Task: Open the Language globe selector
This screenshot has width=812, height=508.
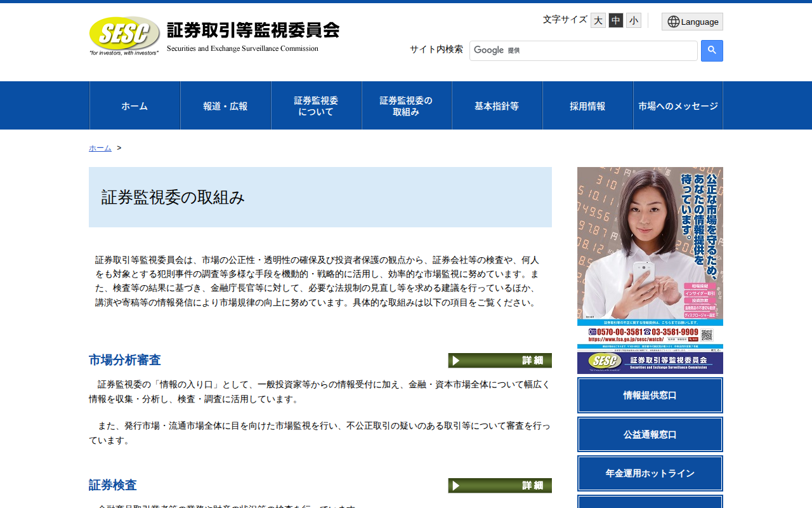Action: pos(692,22)
